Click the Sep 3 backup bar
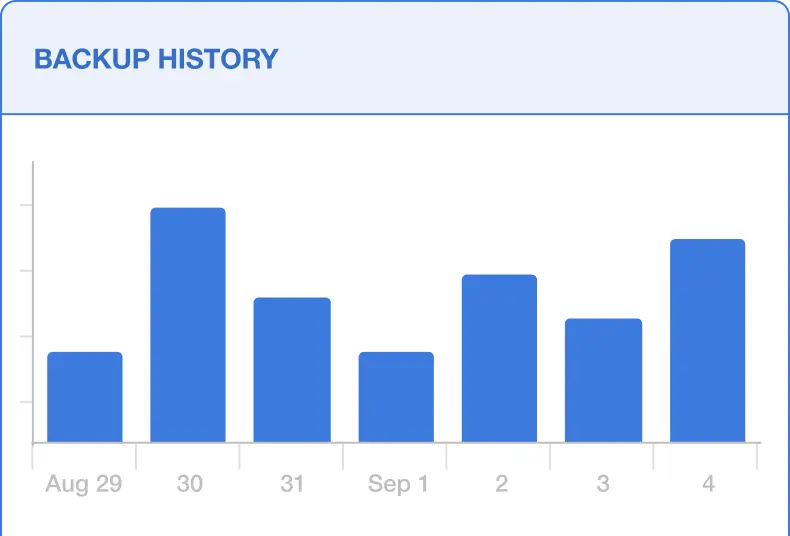This screenshot has height=536, width=790. tap(603, 380)
